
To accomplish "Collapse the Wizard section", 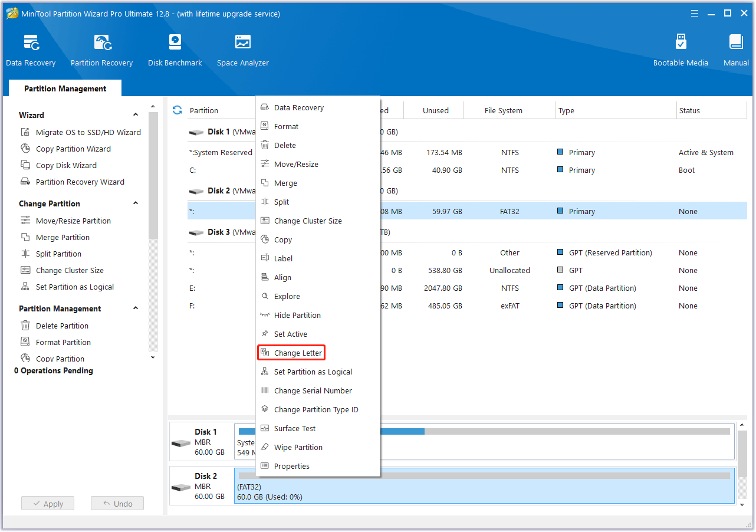I will click(x=136, y=115).
